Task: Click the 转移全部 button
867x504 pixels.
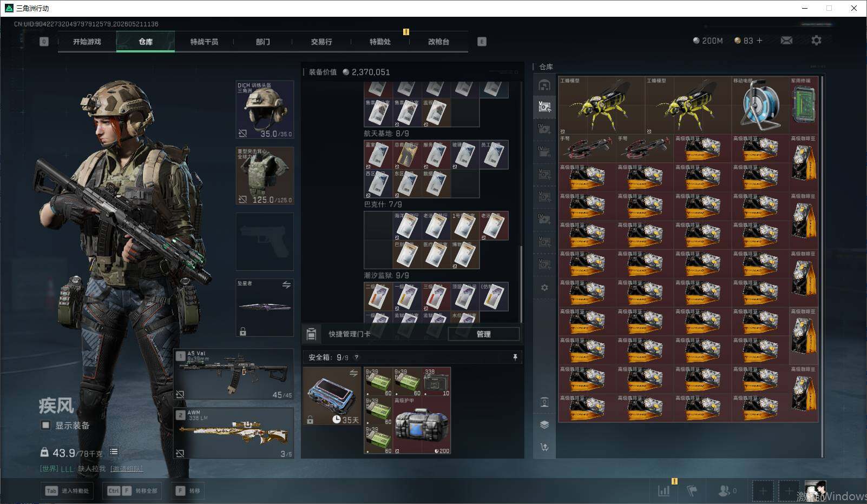Action: coord(133,490)
